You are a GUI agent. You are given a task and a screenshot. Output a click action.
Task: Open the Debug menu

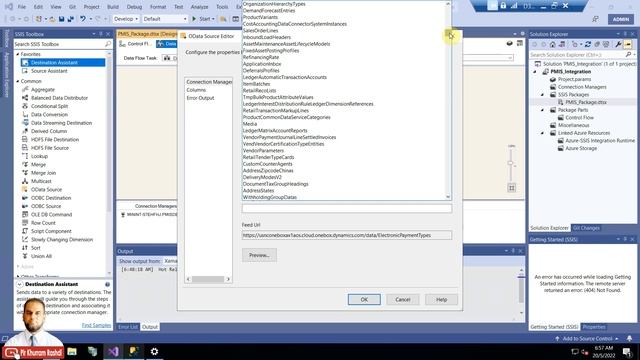pyautogui.click(x=134, y=7)
